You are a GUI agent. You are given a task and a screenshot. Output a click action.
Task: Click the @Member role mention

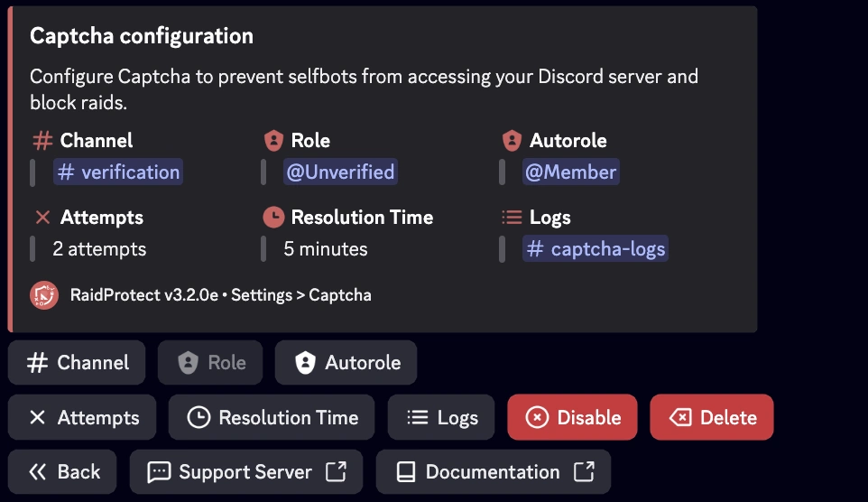click(571, 172)
